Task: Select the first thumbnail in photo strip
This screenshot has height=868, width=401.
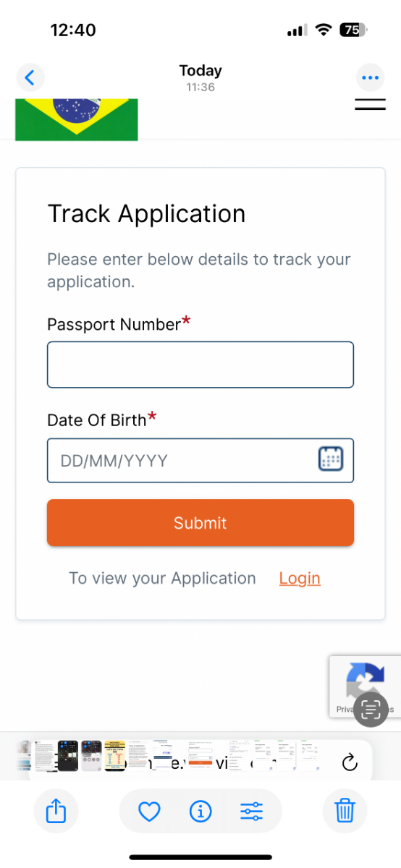Action: point(25,756)
